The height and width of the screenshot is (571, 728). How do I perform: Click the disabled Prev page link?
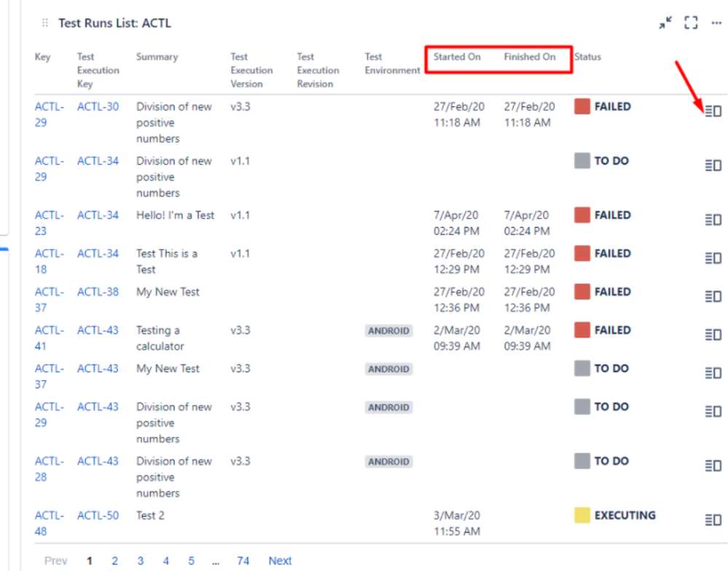[x=55, y=561]
